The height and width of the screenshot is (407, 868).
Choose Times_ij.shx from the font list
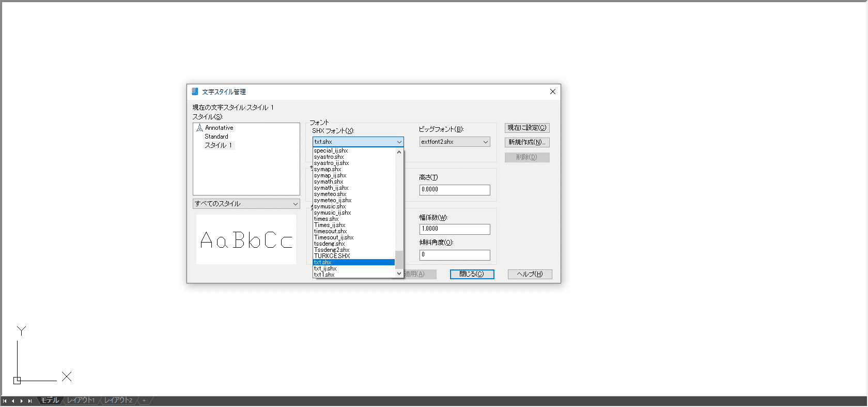pos(354,225)
